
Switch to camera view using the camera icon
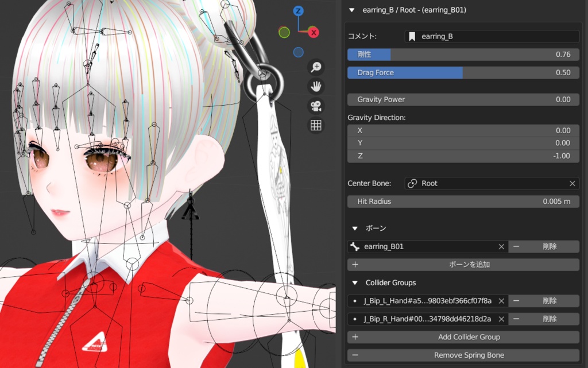(x=315, y=105)
